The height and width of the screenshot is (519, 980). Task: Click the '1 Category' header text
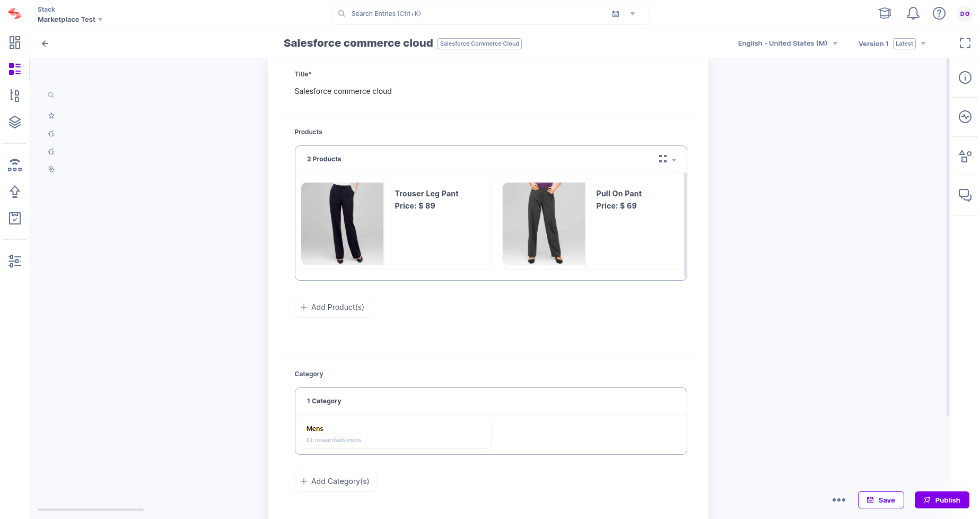[324, 401]
